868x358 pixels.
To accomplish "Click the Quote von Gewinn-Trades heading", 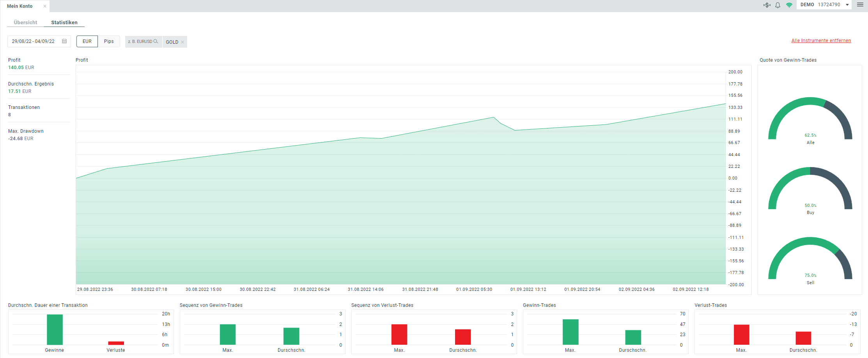I will click(788, 60).
